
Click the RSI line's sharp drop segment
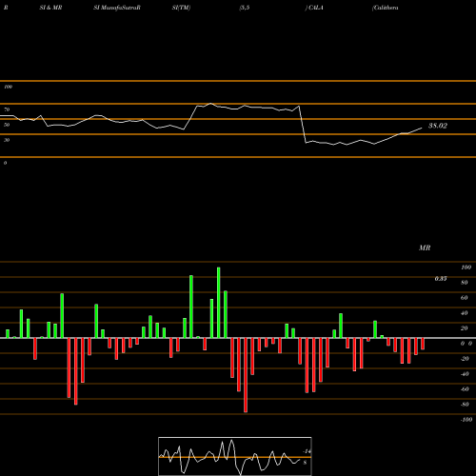click(303, 125)
